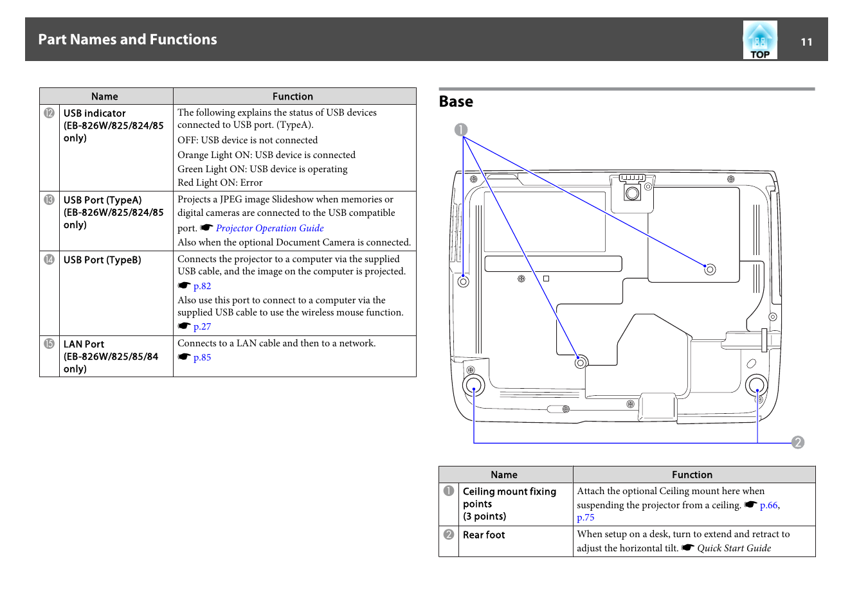The image size is (868, 613).
Task: Click 'OFF: USB device is not connected'
Action: 248,140
